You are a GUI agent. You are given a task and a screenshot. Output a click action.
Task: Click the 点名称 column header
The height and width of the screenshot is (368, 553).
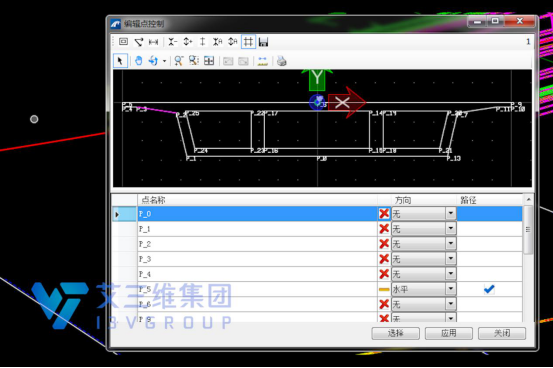(153, 200)
